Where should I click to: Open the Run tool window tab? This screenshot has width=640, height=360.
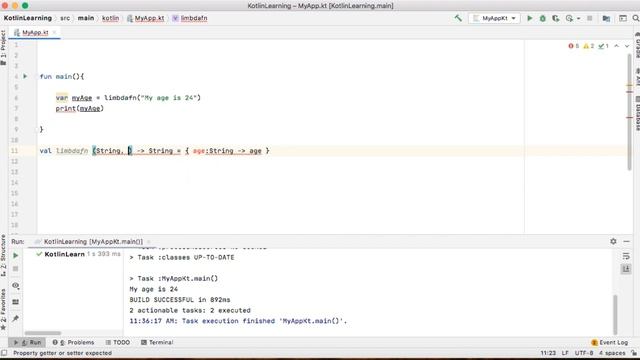click(27, 342)
